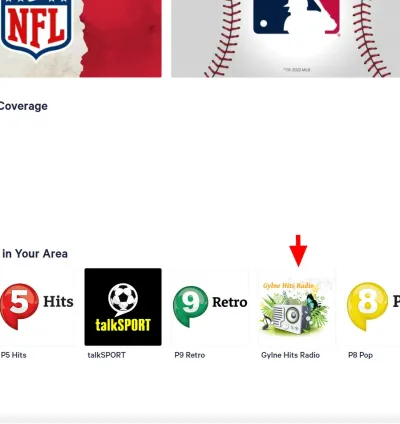Open the NFL shield logo banner
Viewport: 400px width, 424px height.
[x=36, y=29]
